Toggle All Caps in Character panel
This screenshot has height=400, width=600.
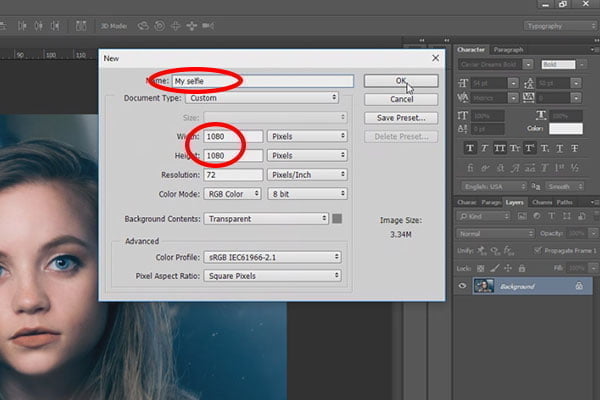coord(499,149)
